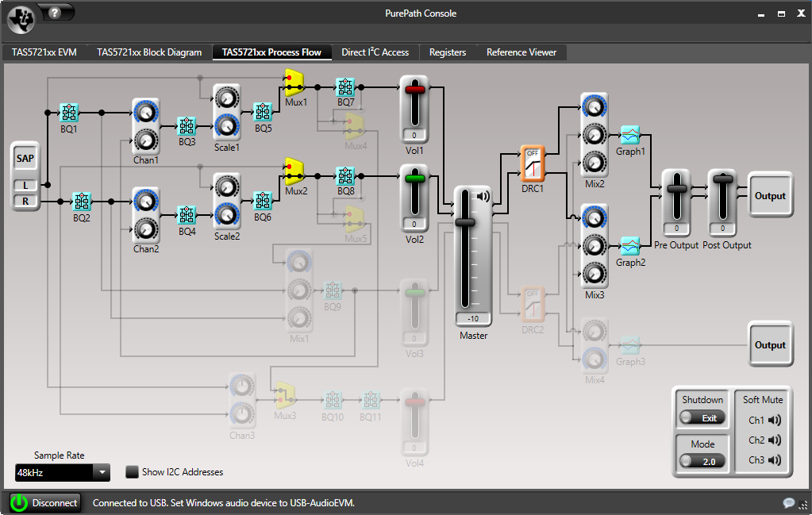Image resolution: width=812 pixels, height=515 pixels.
Task: Toggle Ch2 soft mute
Action: 775,440
